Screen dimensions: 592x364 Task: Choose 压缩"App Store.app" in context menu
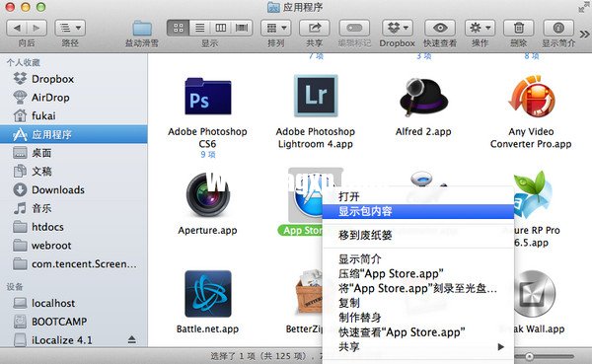point(418,273)
